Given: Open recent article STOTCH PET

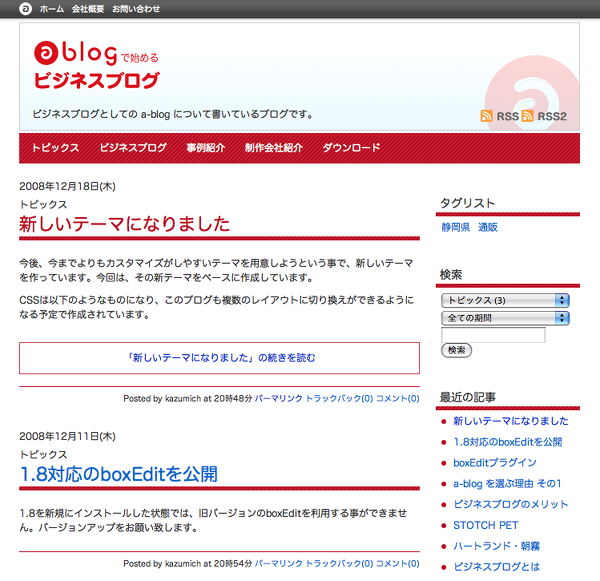Looking at the screenshot, I should 486,525.
